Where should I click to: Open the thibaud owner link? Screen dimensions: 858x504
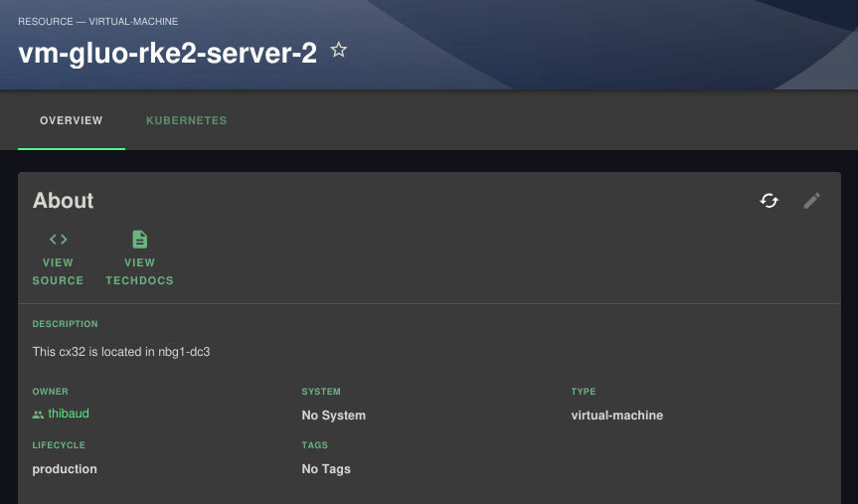69,414
